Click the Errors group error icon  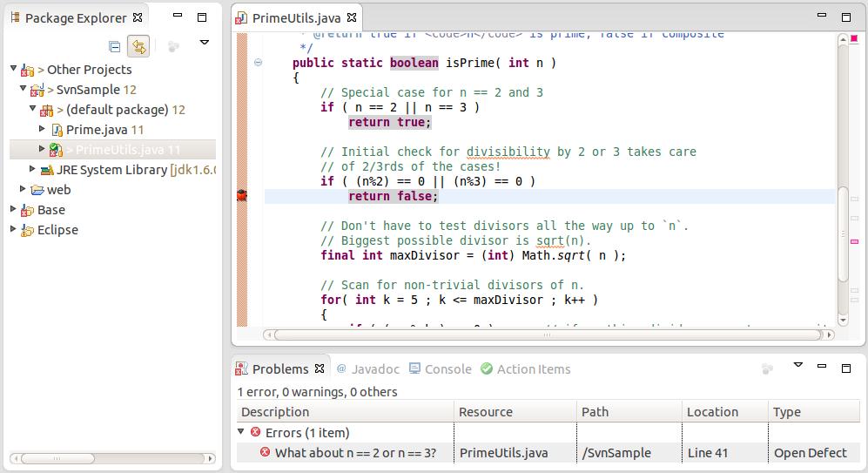pos(255,432)
